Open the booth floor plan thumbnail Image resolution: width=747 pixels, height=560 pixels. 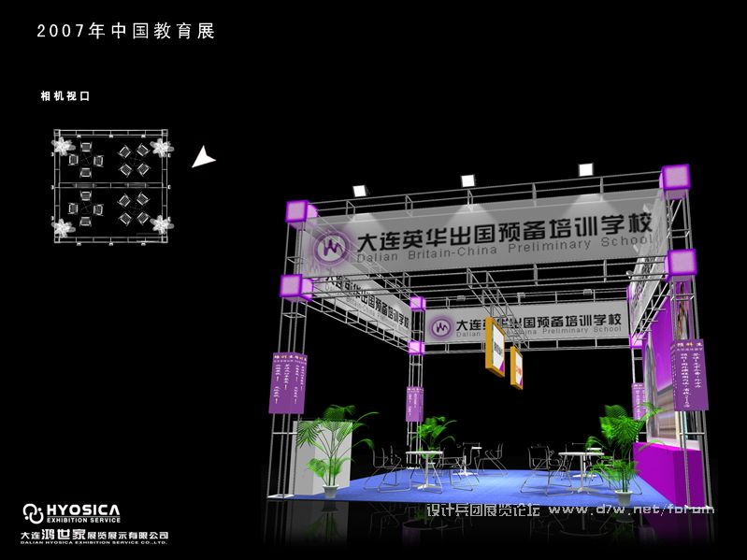point(112,187)
